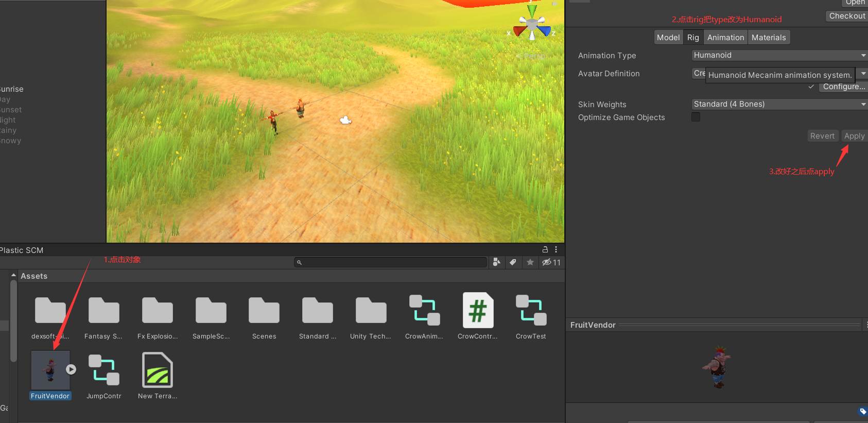
Task: Click the Apply button
Action: 854,136
